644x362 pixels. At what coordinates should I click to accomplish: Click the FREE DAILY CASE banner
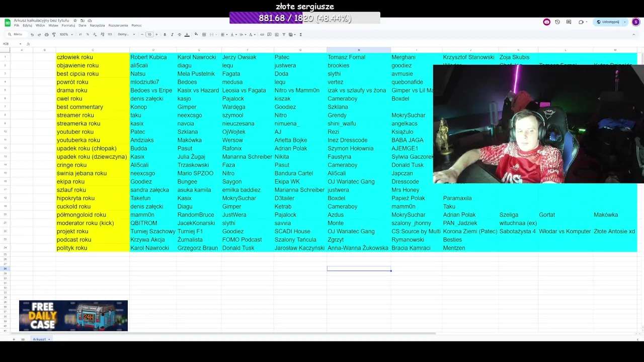click(73, 316)
